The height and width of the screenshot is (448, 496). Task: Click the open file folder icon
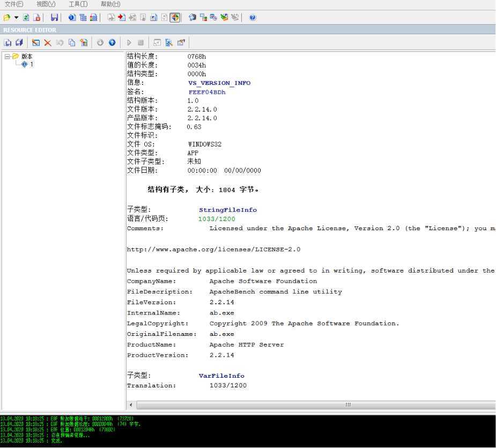click(x=7, y=17)
